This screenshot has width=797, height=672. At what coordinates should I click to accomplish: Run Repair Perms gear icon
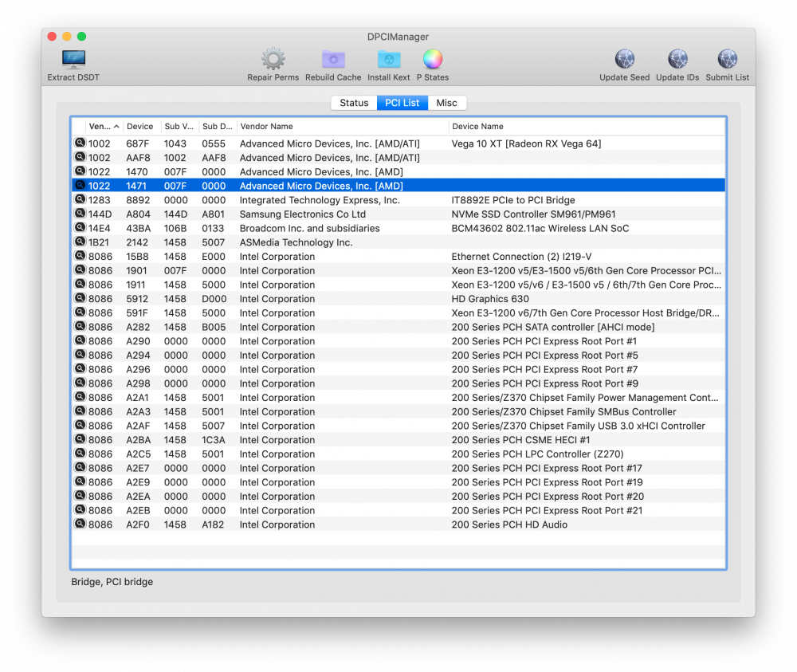click(273, 59)
